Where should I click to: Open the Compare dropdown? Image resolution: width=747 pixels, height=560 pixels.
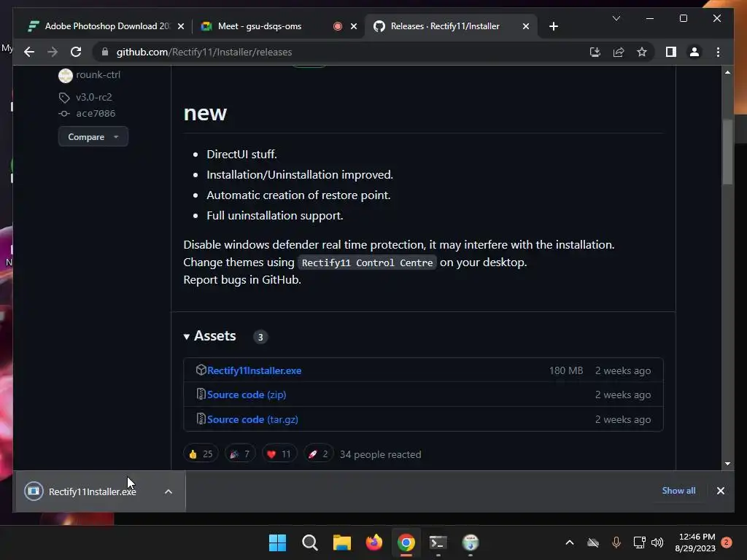coord(93,136)
